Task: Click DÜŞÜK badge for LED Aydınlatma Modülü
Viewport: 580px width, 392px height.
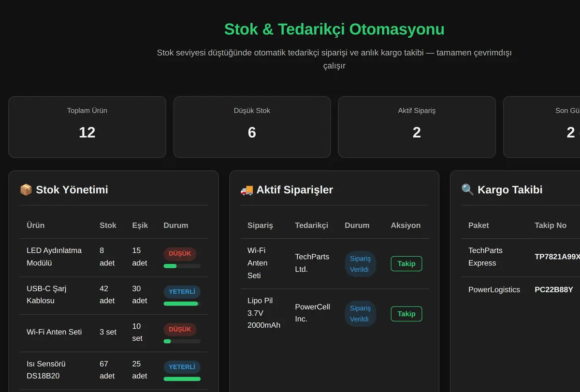Action: click(180, 254)
